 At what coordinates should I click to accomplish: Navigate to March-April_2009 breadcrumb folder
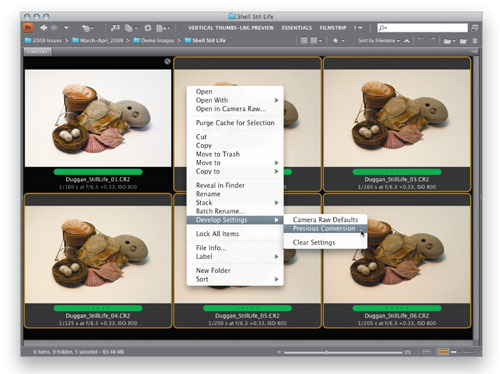[x=98, y=40]
